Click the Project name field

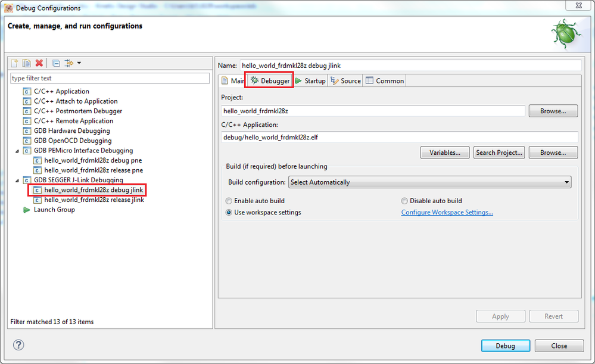coord(373,111)
